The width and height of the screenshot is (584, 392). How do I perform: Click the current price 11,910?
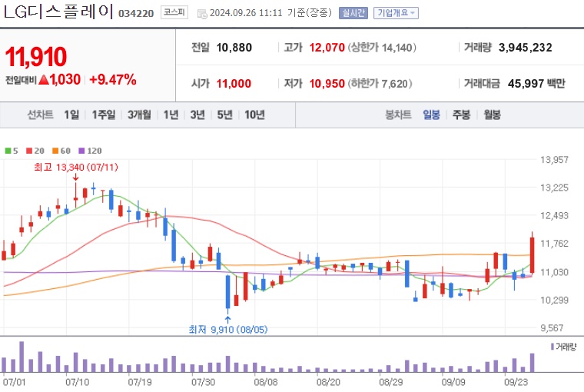36,57
